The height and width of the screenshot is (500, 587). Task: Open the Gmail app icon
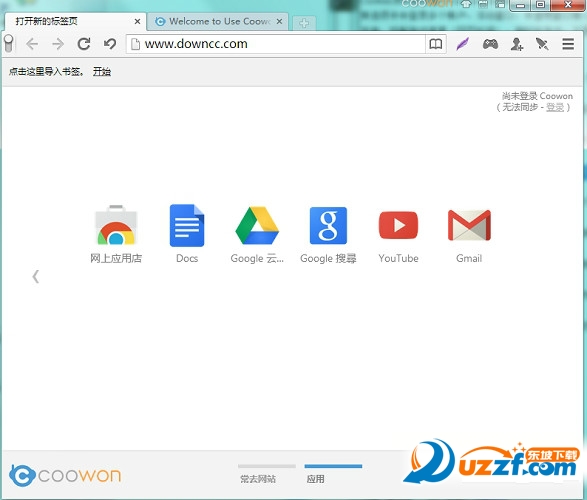coord(469,225)
